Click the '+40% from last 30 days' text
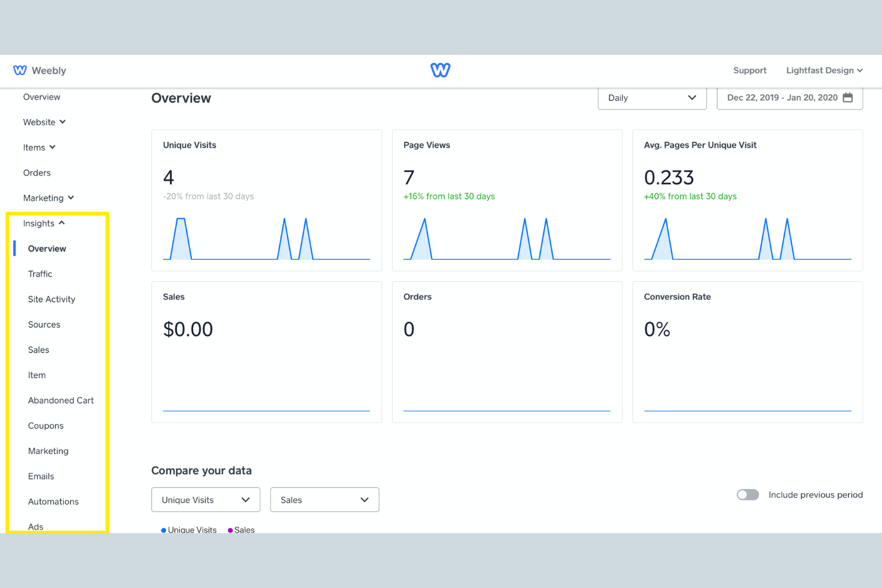882x588 pixels. pos(690,197)
